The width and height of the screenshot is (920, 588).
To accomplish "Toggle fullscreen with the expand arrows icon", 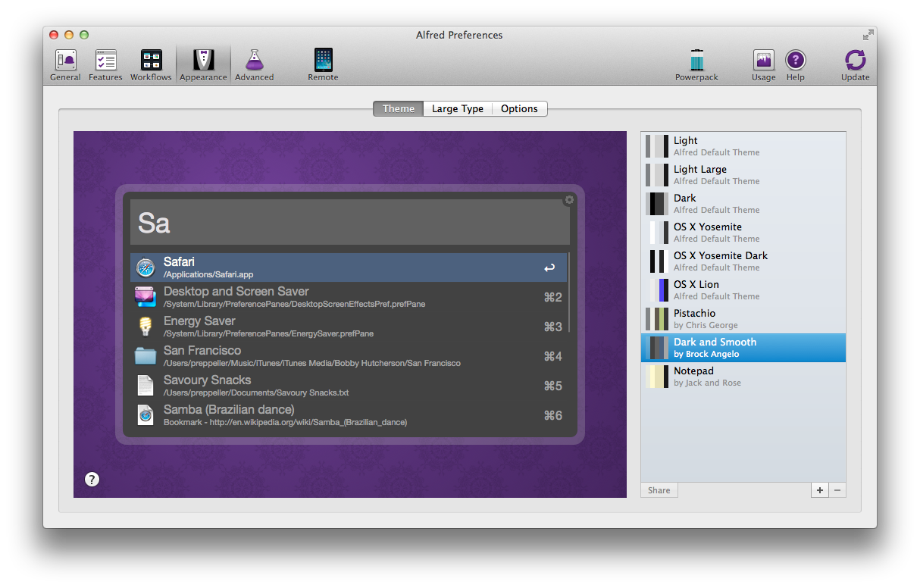I will [x=868, y=35].
